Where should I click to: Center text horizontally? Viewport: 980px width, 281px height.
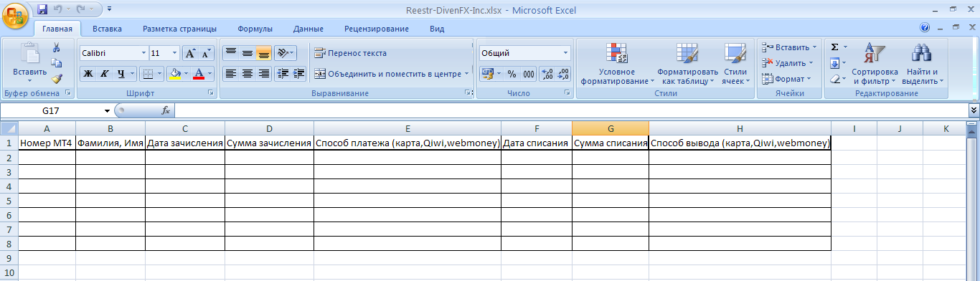(x=247, y=73)
